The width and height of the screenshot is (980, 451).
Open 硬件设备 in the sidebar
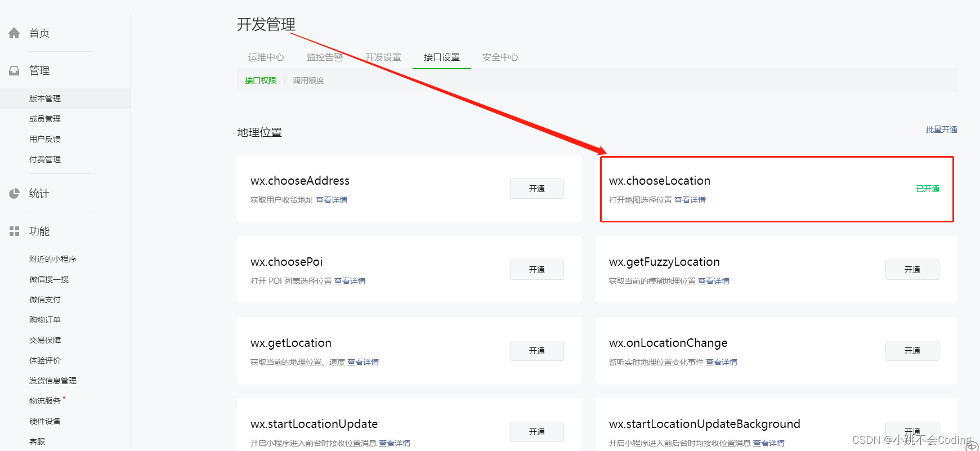point(45,421)
